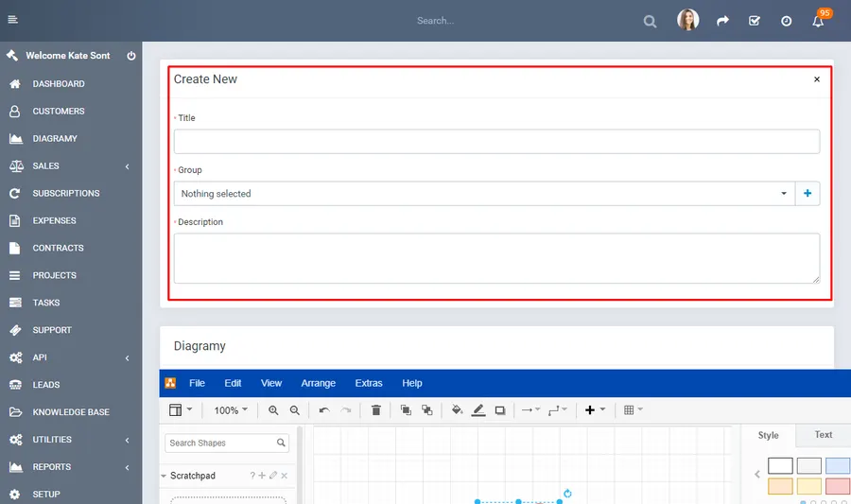Viewport: 851px width, 504px height.
Task: Open the View menu in diagram editor
Action: 270,383
